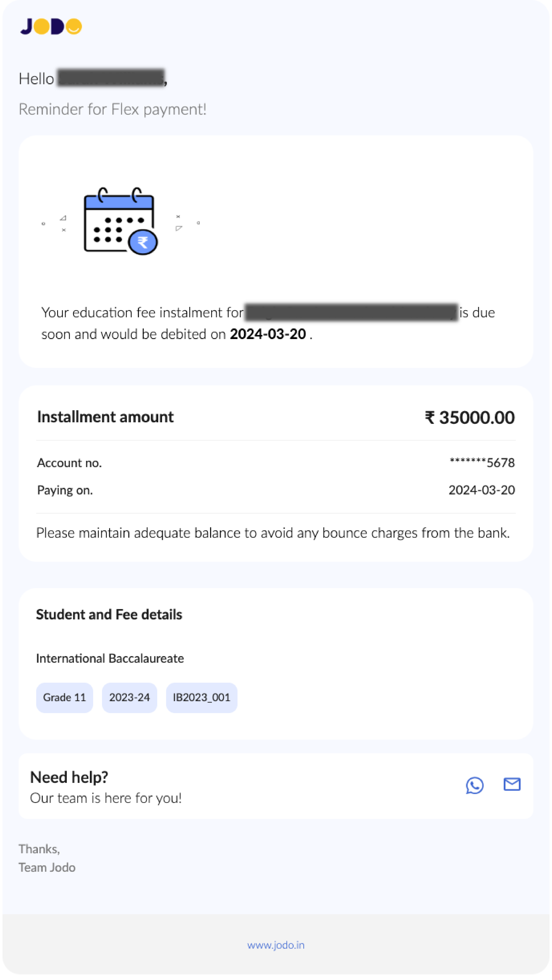Click the Jodo logo at top
Viewport: 552px width, 980px height.
pyautogui.click(x=51, y=26)
